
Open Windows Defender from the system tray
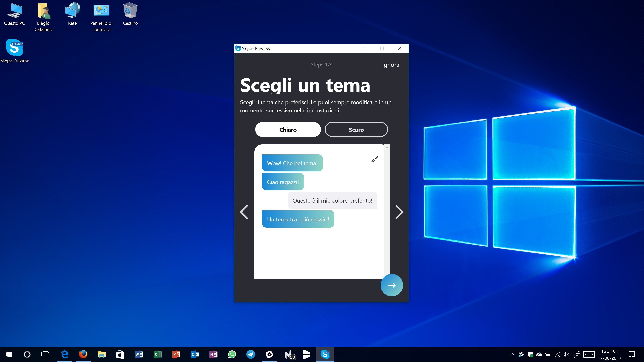(x=530, y=354)
